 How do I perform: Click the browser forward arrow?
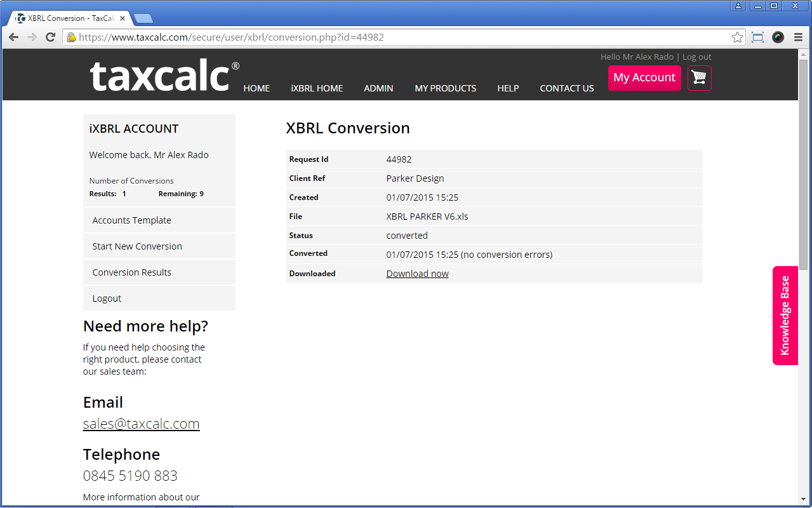[x=32, y=37]
